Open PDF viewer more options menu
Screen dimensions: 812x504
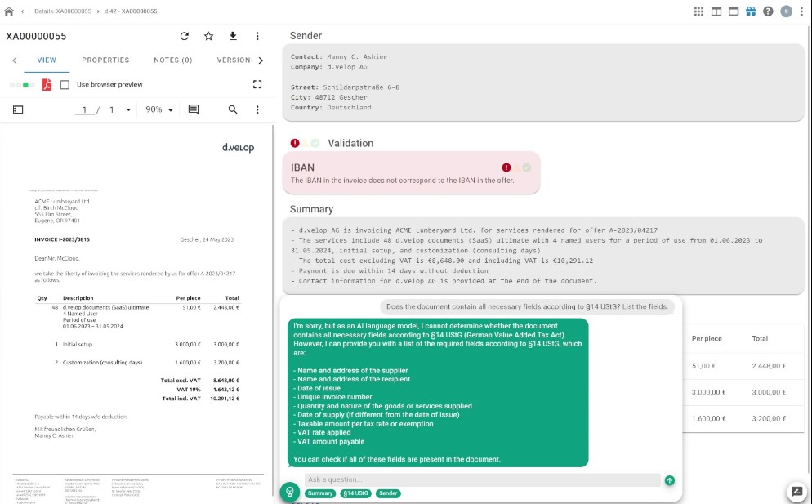pos(257,109)
